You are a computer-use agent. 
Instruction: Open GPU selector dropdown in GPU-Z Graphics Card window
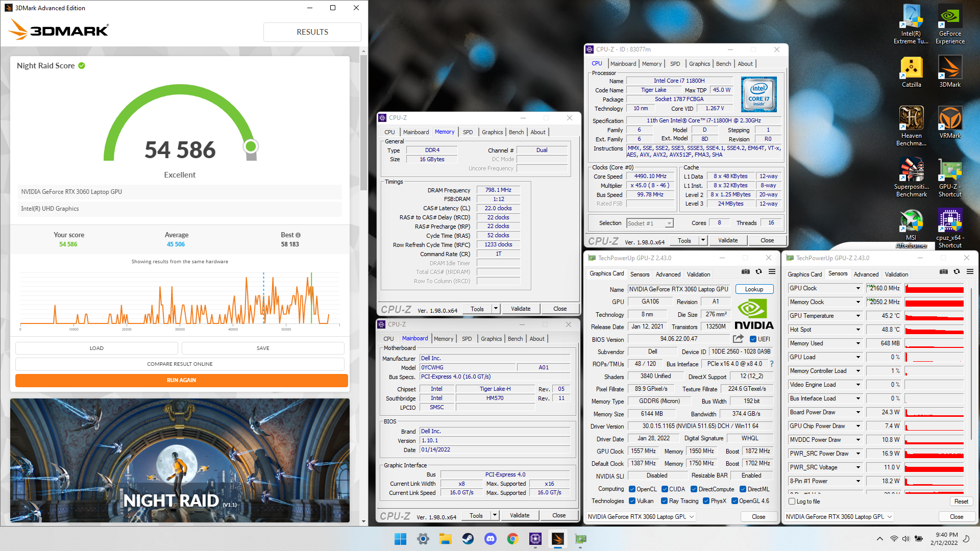pos(641,517)
